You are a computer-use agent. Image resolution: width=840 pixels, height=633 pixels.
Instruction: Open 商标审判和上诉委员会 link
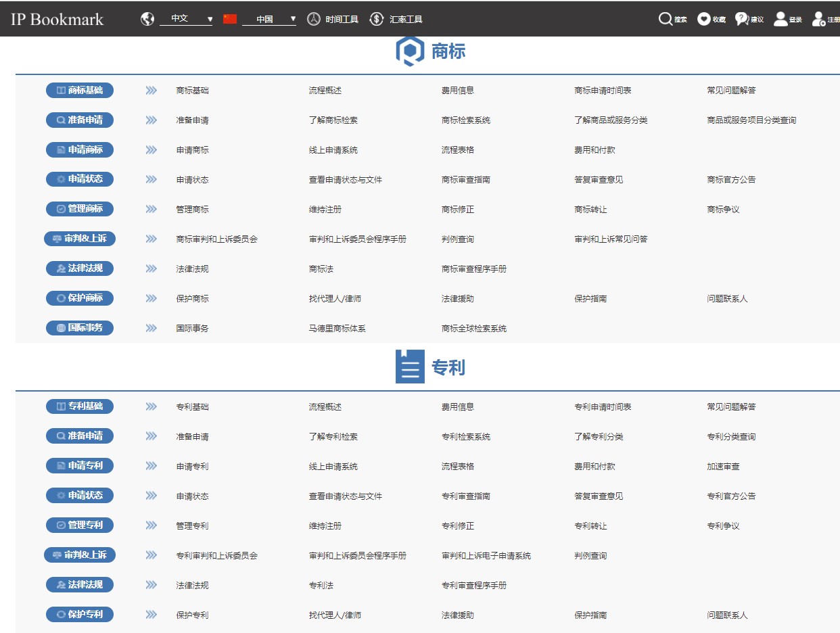pos(217,239)
